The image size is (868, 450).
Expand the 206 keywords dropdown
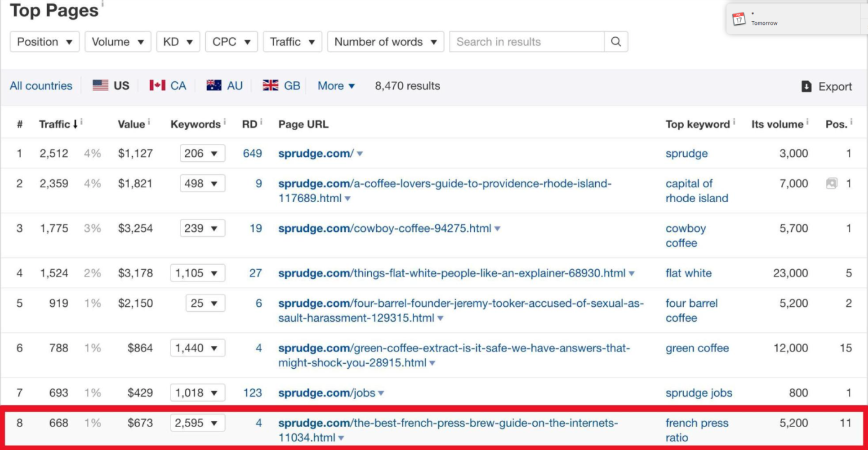202,153
